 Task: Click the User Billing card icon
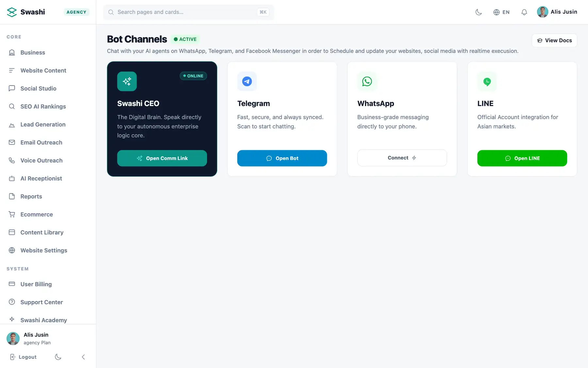[x=12, y=284]
